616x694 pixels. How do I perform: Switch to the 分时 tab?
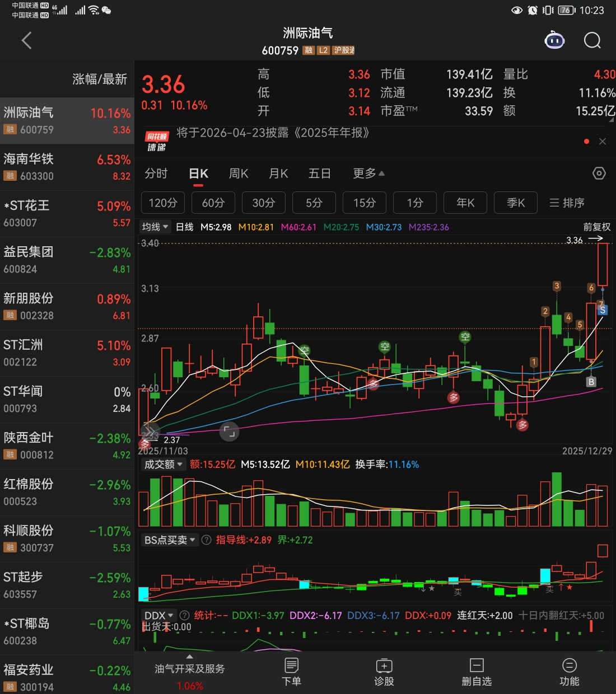coord(156,173)
